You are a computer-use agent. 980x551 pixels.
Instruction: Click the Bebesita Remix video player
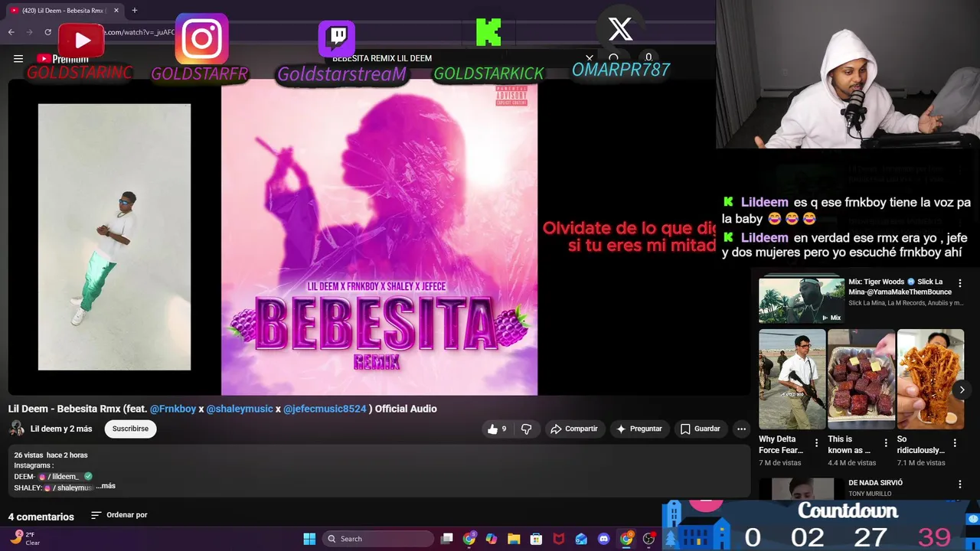pos(379,237)
